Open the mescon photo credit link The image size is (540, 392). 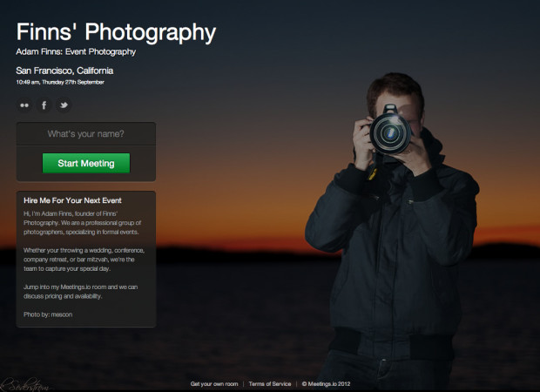point(62,314)
